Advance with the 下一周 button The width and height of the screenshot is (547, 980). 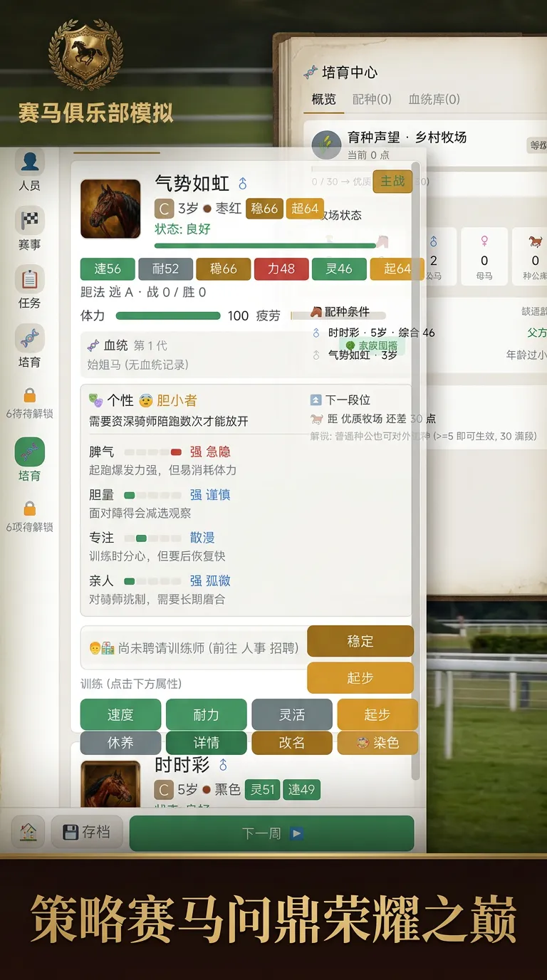pos(271,833)
